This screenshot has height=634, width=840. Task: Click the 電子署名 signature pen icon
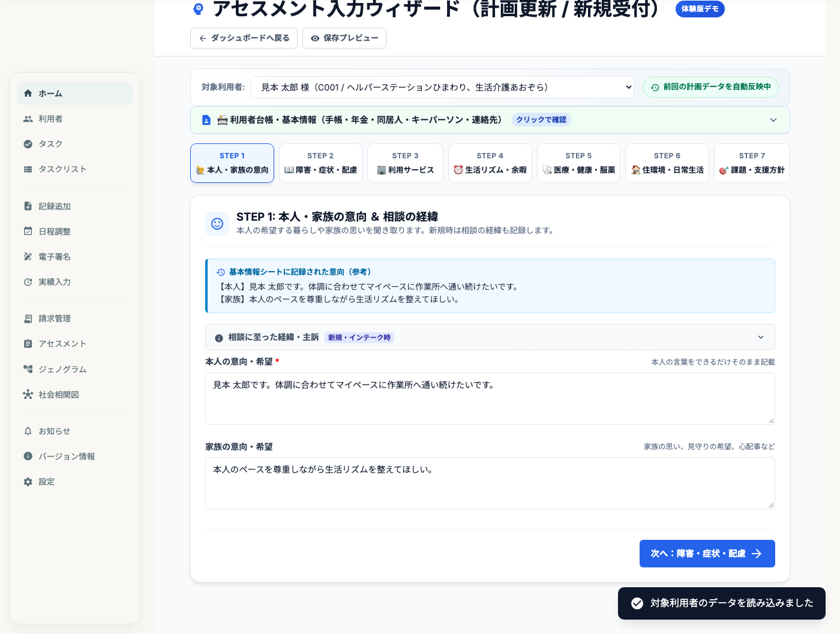click(28, 257)
